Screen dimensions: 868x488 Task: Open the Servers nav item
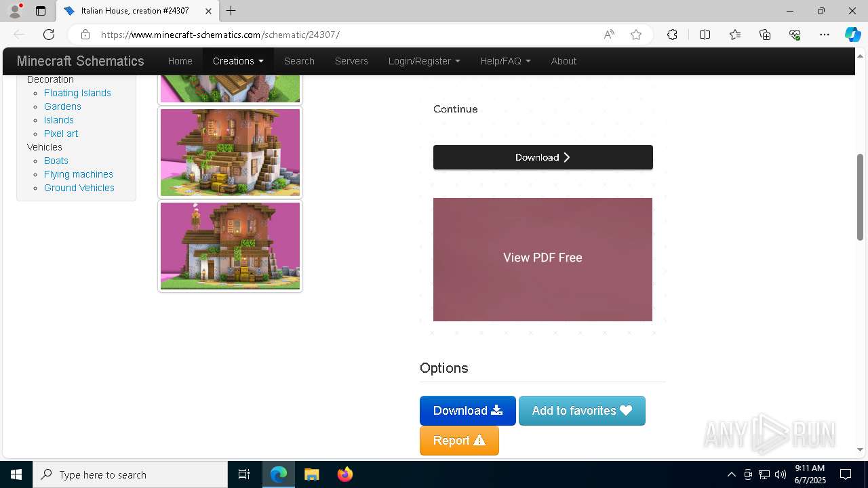351,61
